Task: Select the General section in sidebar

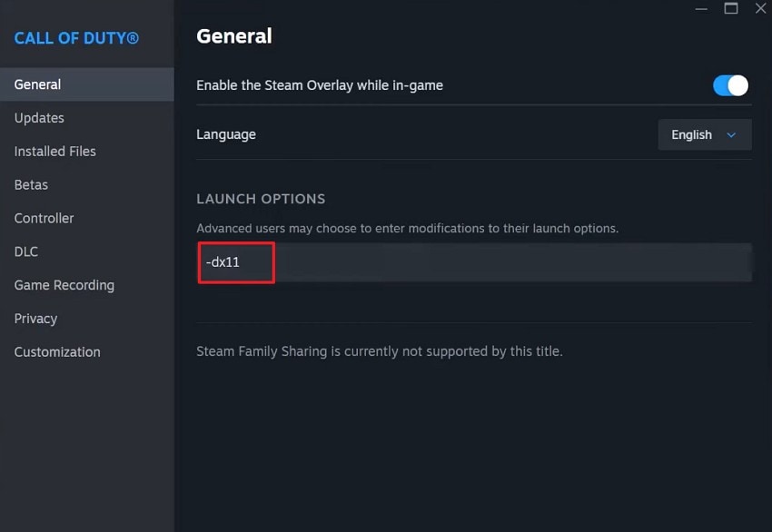Action: click(37, 84)
